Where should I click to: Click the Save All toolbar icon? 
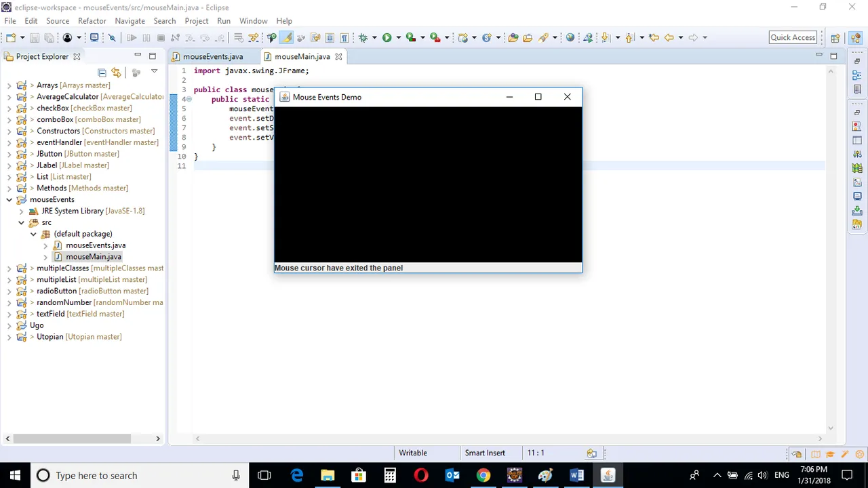49,37
